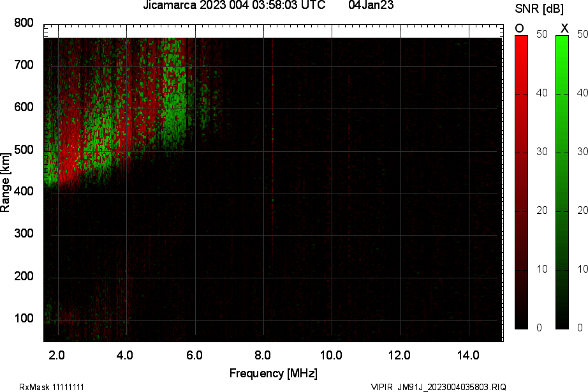Click the 100 range tick label

(x=24, y=319)
